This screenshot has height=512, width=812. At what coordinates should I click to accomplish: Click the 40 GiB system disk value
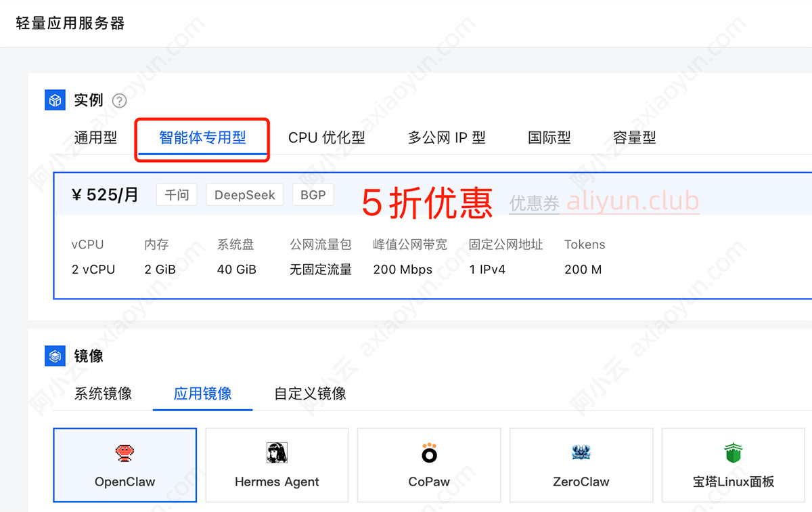(237, 270)
